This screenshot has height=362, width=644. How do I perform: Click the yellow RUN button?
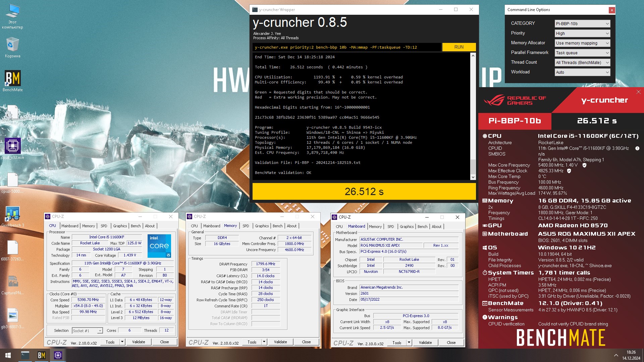[459, 47]
